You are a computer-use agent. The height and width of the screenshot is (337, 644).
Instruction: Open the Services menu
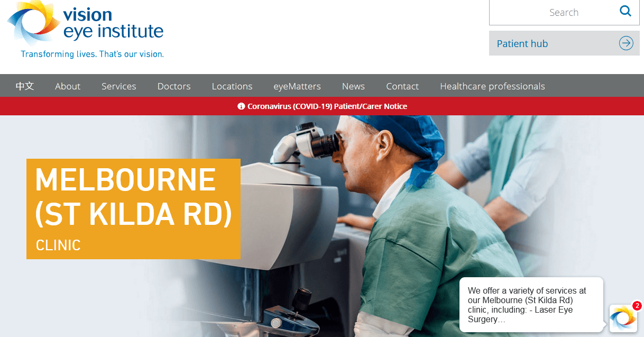click(119, 86)
